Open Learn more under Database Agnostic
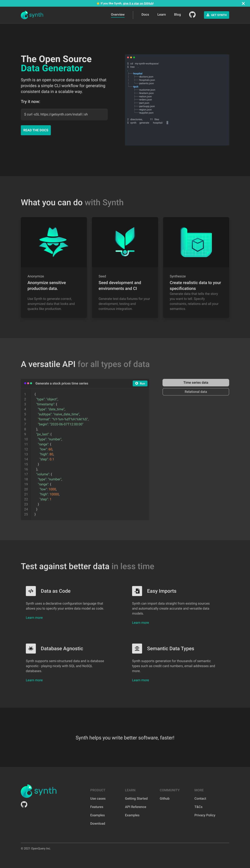This screenshot has width=250, height=868. (34, 680)
